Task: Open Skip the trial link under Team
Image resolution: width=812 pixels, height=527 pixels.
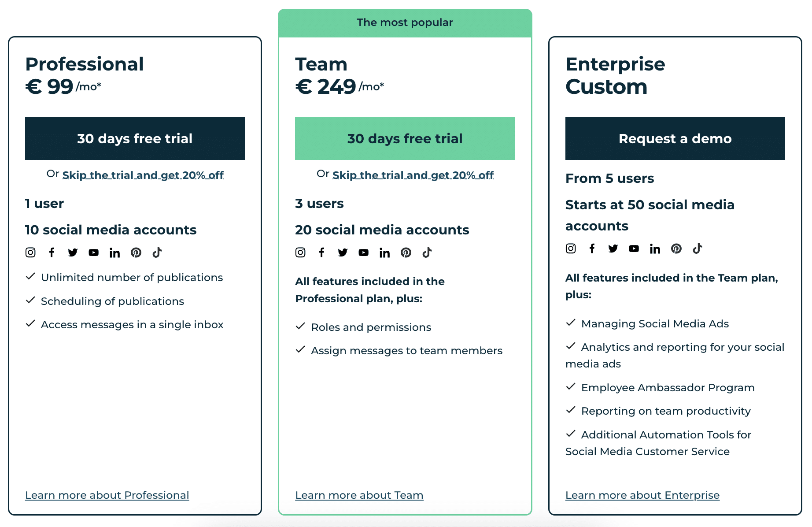Action: pos(413,175)
